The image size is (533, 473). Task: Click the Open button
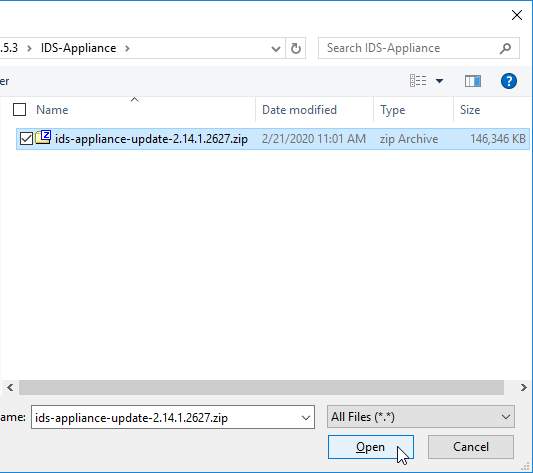(x=371, y=447)
